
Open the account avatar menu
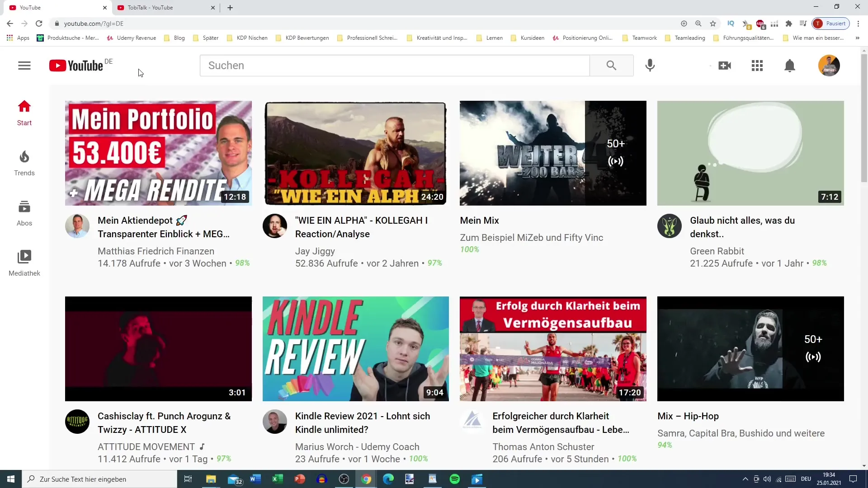[x=829, y=66]
